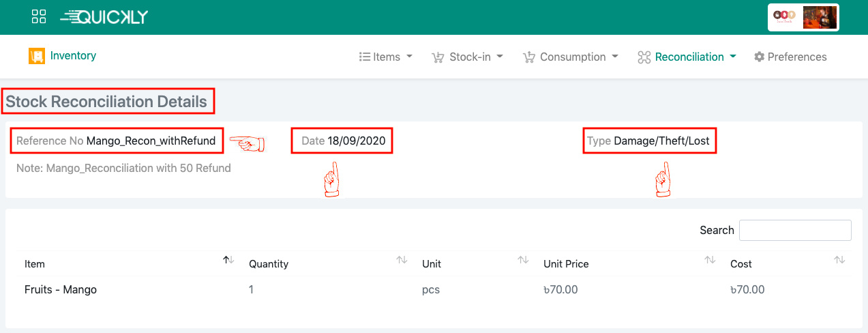Click the orange Inventory cart icon
The width and height of the screenshot is (868, 333).
36,56
